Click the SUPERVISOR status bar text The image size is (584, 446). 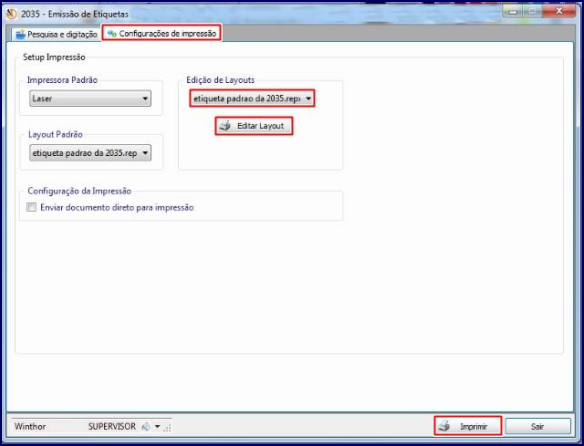pyautogui.click(x=112, y=427)
